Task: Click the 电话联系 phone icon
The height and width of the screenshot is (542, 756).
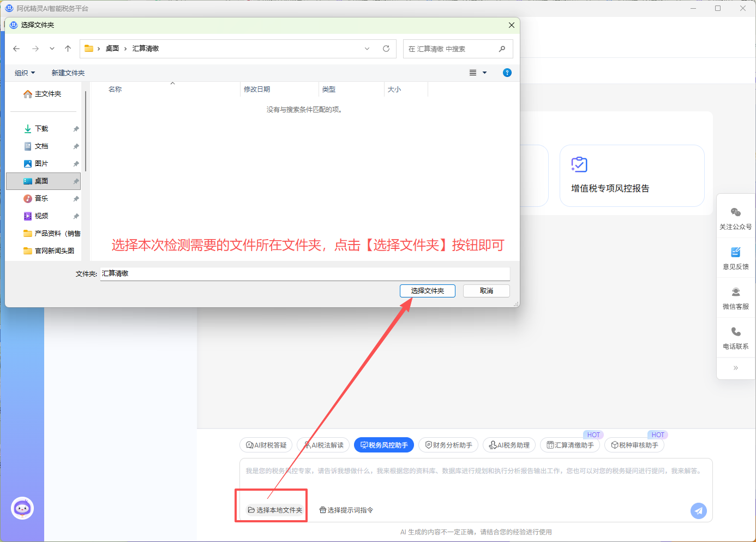Action: [735, 332]
